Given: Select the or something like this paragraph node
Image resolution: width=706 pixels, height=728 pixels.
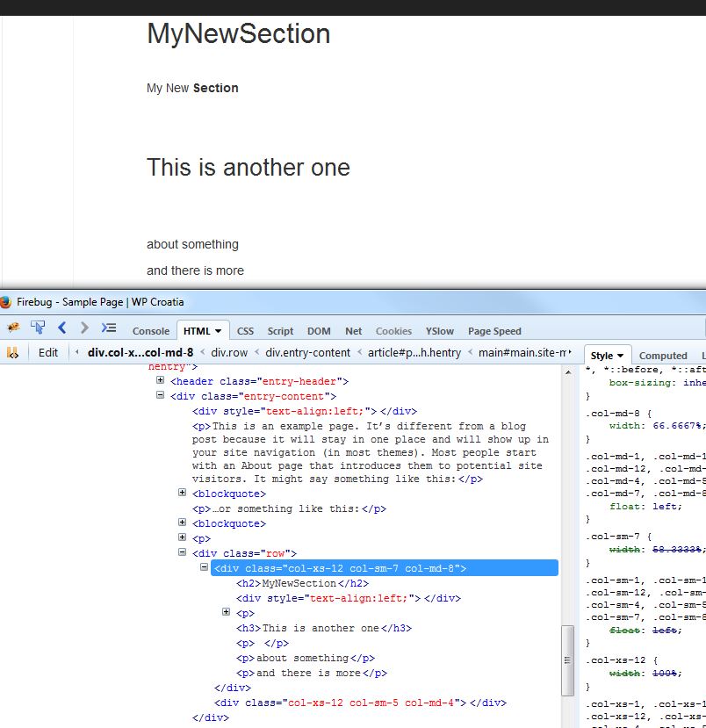Looking at the screenshot, I should (x=289, y=508).
